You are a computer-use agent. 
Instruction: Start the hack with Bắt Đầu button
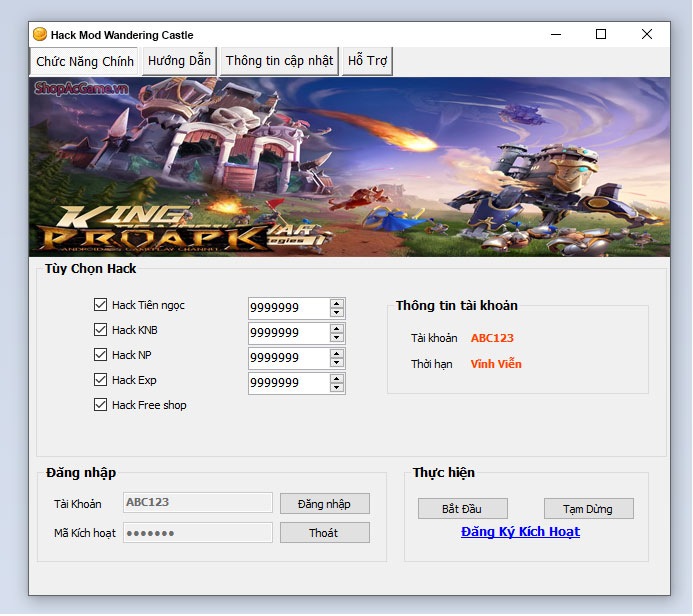click(462, 509)
